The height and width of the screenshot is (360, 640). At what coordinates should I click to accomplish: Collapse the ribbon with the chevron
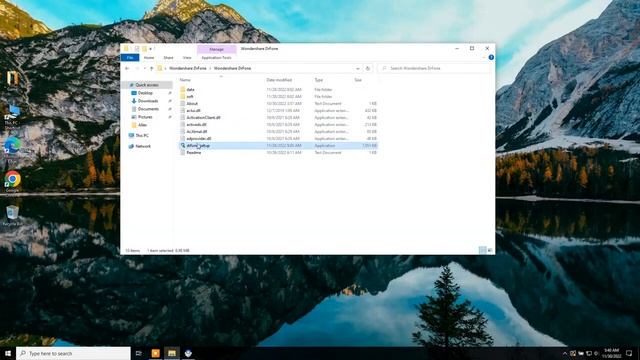(x=484, y=58)
